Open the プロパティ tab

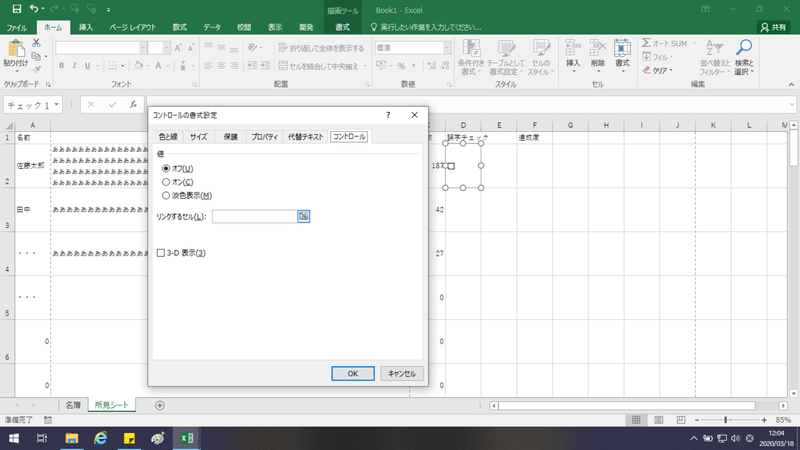tap(264, 137)
